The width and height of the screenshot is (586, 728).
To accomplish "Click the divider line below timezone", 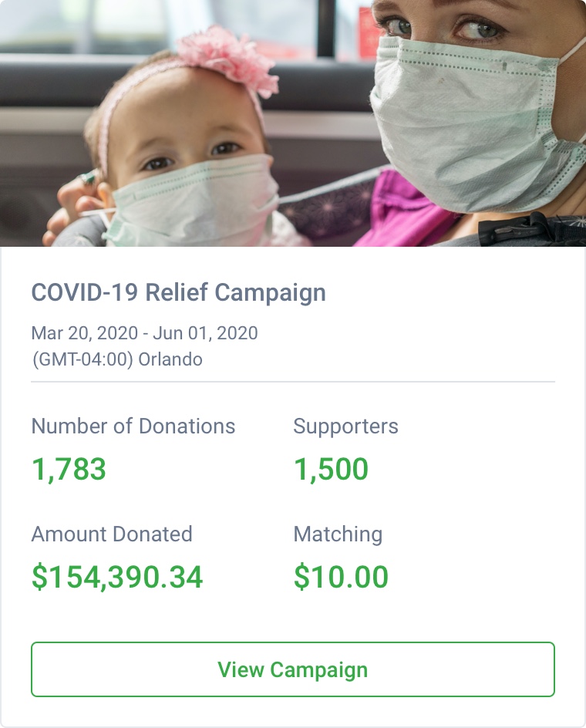I will pyautogui.click(x=293, y=382).
